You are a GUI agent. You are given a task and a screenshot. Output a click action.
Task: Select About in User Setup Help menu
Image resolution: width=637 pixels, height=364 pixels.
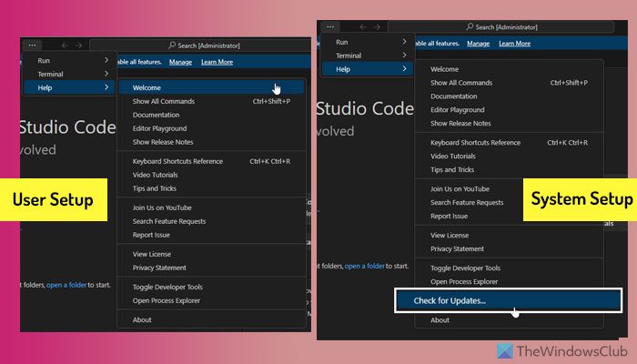click(211, 319)
